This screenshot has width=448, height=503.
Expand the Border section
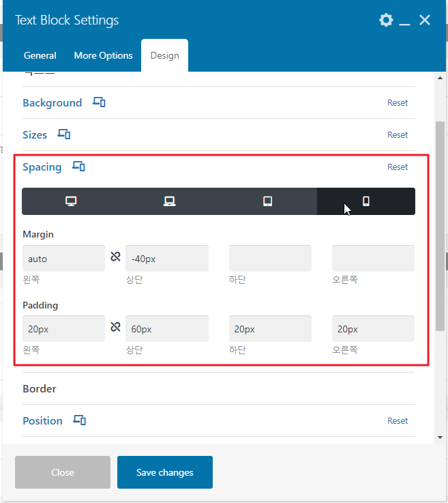[x=40, y=389]
